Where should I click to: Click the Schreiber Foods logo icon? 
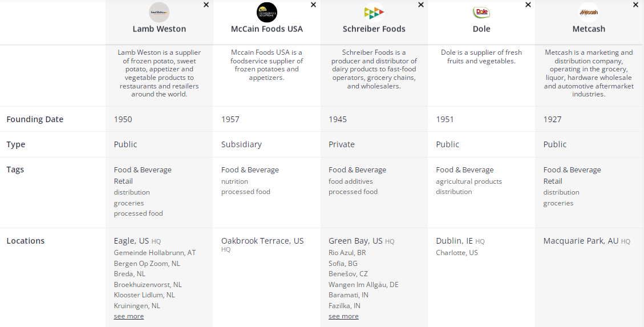[x=374, y=12]
